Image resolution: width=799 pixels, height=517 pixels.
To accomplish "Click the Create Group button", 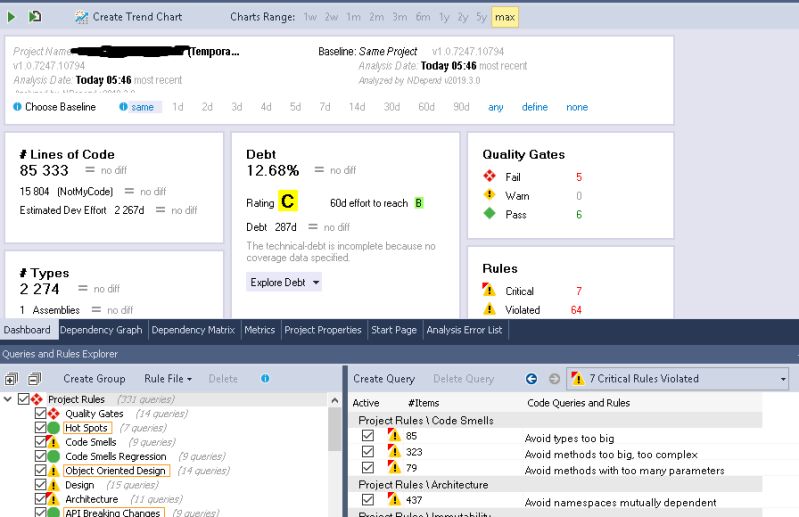I will point(94,378).
